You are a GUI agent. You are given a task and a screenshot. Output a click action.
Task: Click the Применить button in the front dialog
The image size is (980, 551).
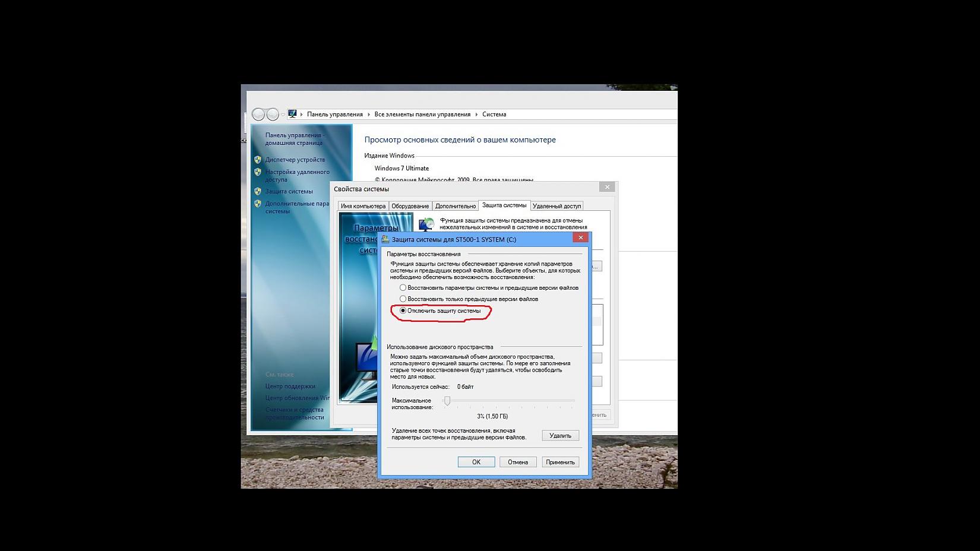(x=560, y=462)
